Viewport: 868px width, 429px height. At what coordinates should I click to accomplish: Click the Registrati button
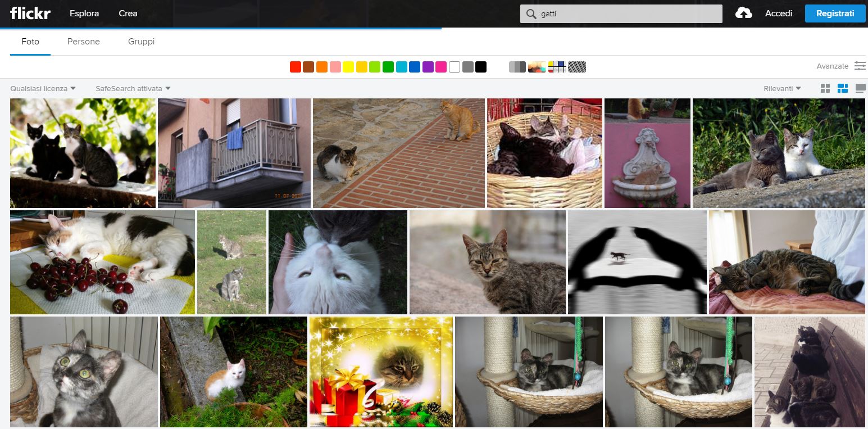click(x=835, y=13)
